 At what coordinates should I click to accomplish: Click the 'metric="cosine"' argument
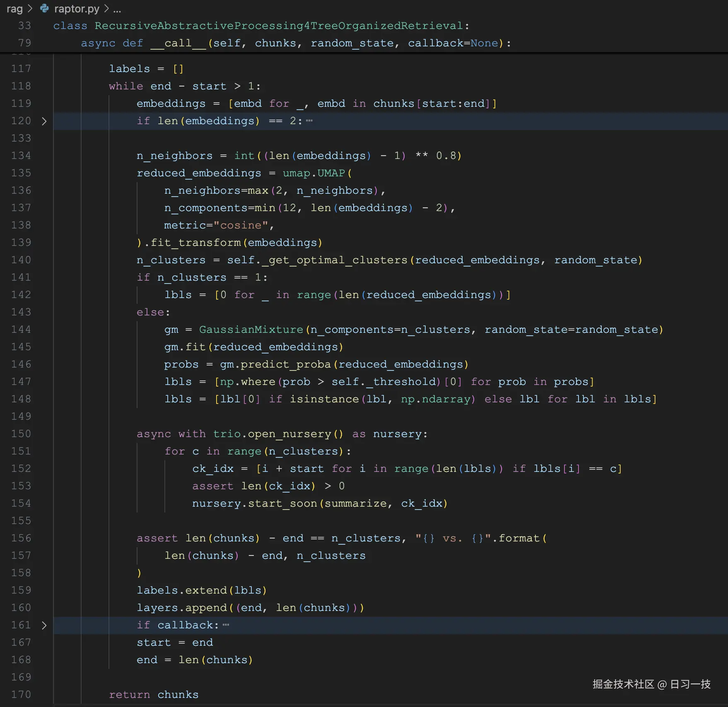click(x=216, y=225)
